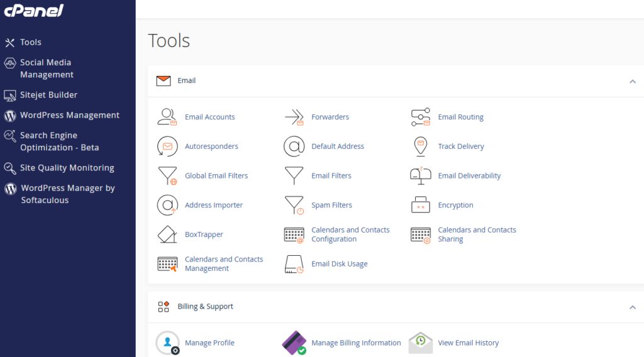
Task: Collapse the Email section chevron
Action: [x=633, y=82]
